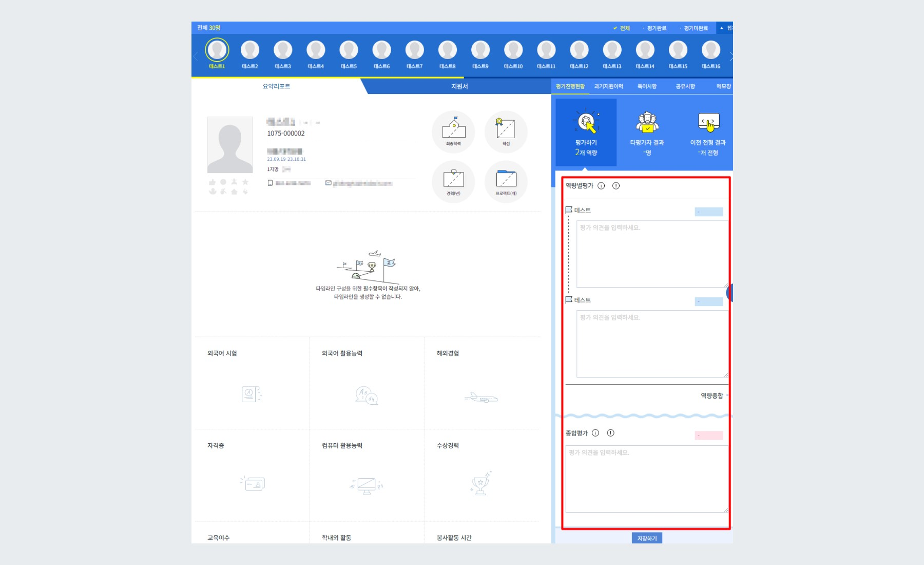This screenshot has width=924, height=565.
Task: Click the applicant profile photo
Action: tap(230, 145)
